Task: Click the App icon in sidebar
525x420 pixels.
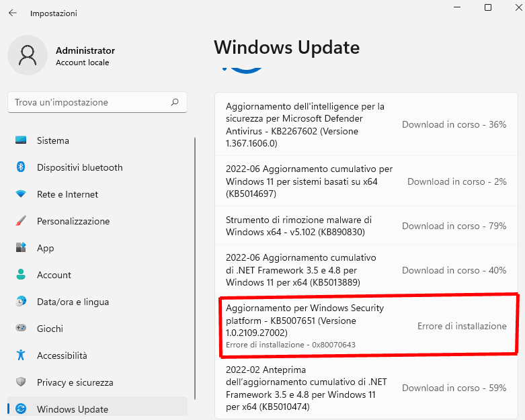Action: click(x=21, y=248)
